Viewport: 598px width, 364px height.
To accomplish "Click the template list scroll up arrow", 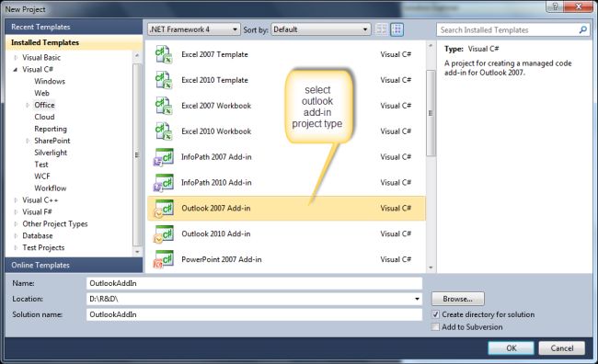I will point(431,46).
